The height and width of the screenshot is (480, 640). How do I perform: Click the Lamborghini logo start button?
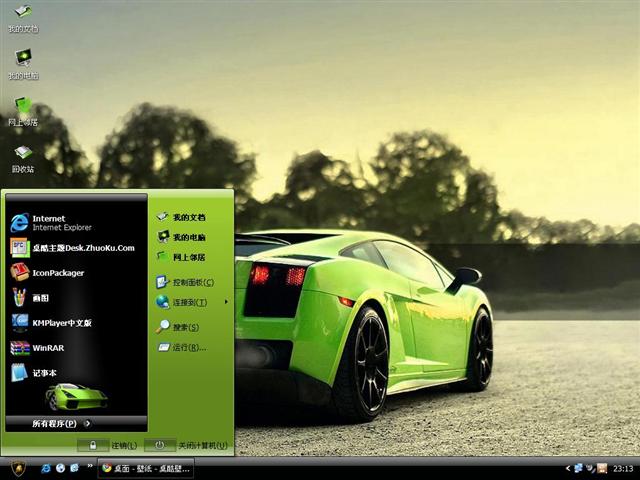click(18, 468)
